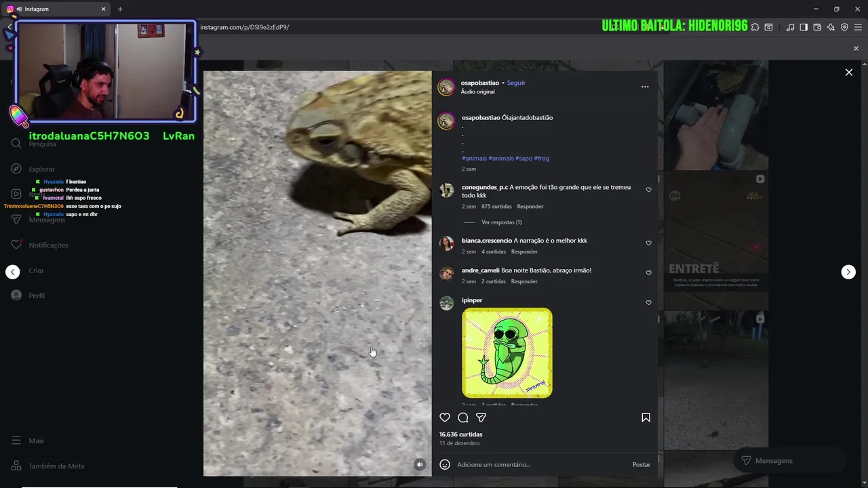Open conegundes_p.c commenter avatar
Screen dimensions: 868x488
[x=446, y=190]
